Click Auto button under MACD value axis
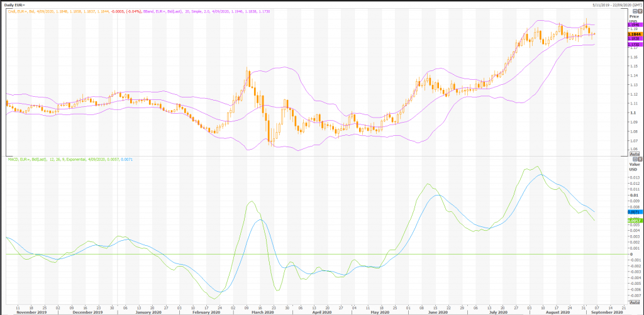Viewport: 644px width, 315px height. point(634,302)
